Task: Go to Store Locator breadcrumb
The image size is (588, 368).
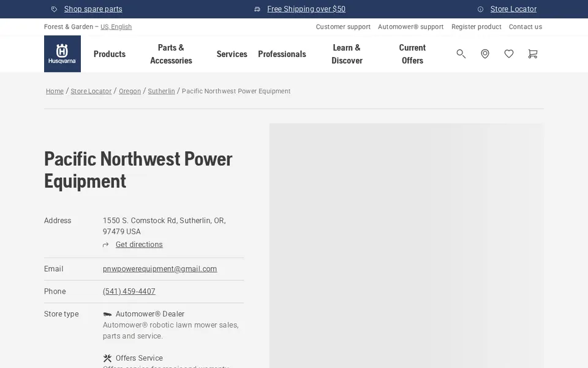Action: 91,91
